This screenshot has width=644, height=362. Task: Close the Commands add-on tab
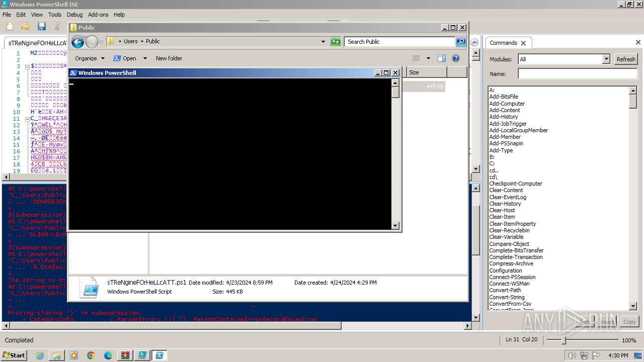click(523, 43)
